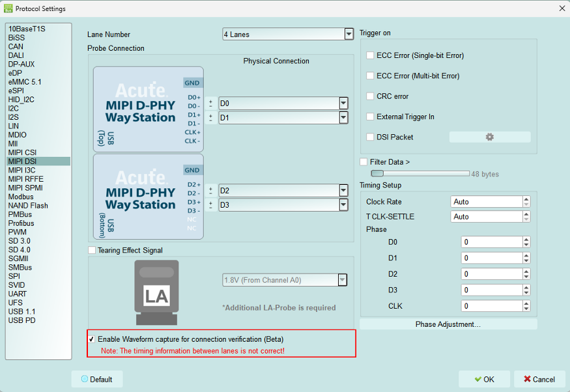Click the Default button
This screenshot has width=570, height=392.
pyautogui.click(x=96, y=379)
